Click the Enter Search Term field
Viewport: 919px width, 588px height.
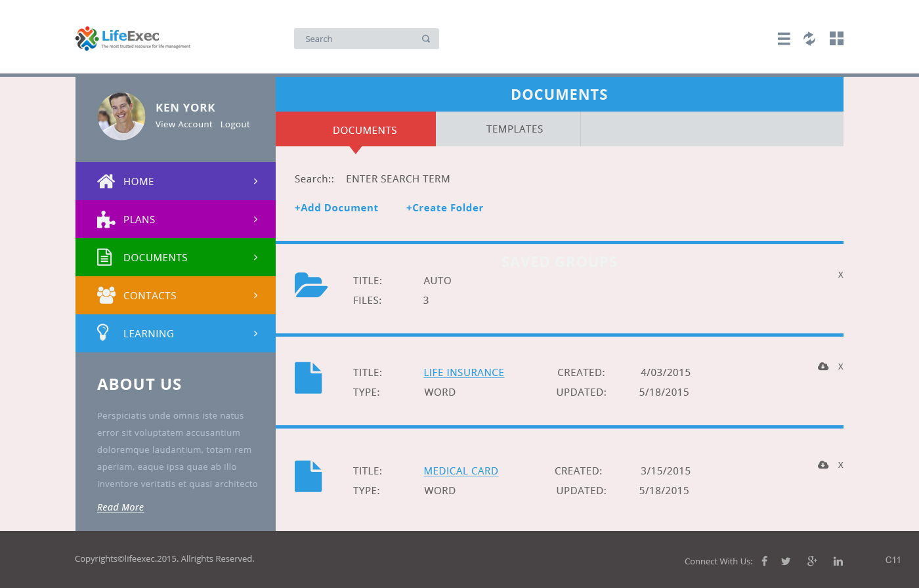(x=398, y=179)
